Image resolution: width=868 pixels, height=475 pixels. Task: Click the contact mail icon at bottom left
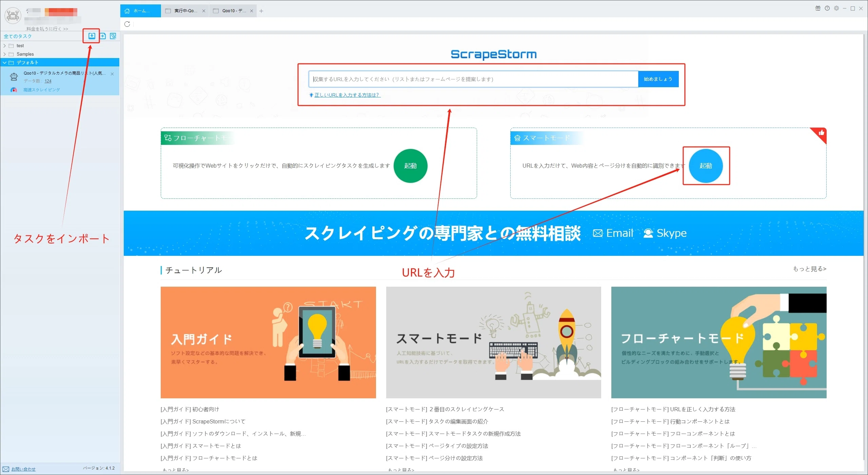pyautogui.click(x=6, y=469)
